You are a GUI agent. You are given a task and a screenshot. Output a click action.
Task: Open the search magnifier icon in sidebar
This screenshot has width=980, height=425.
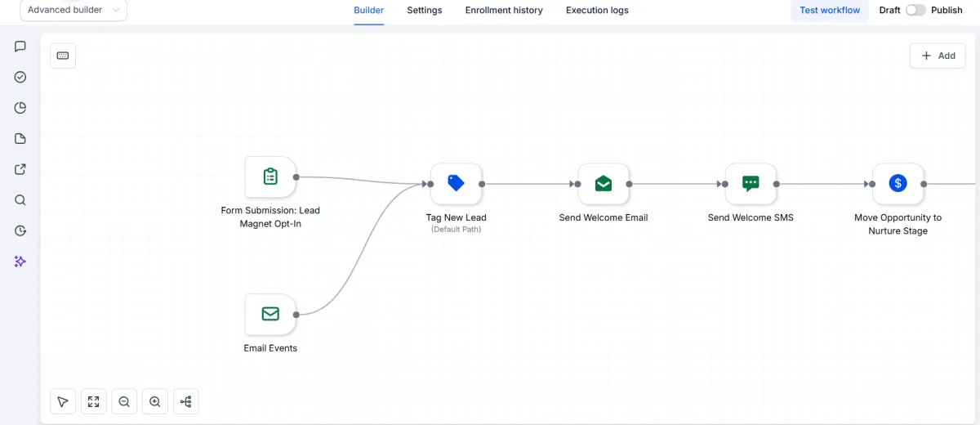[x=20, y=199]
